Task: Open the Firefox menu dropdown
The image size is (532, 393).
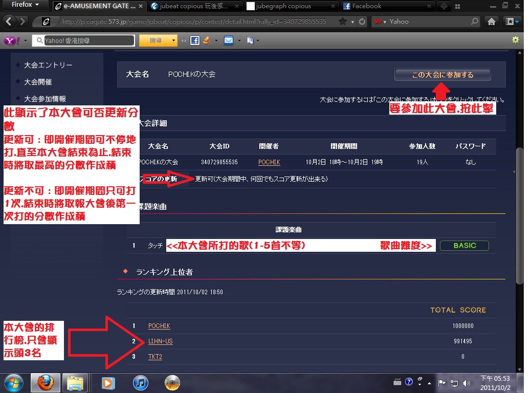Action: point(26,5)
